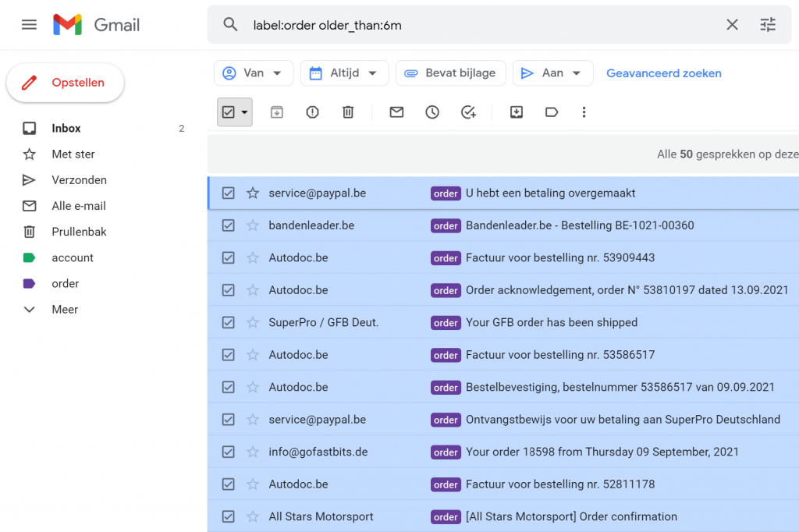The image size is (799, 532).
Task: Uncheck the Bestelbevestiging 53586517 checkbox
Action: click(229, 387)
